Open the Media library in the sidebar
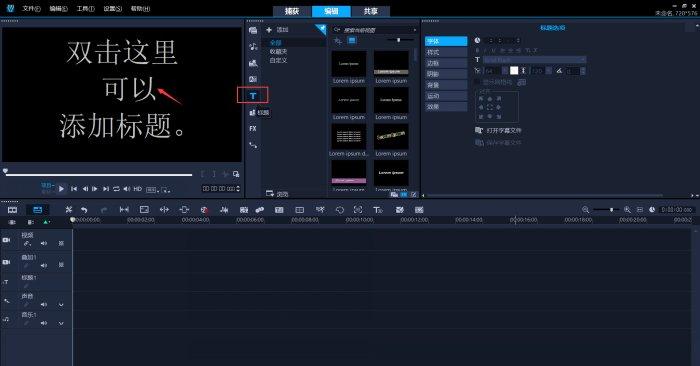This screenshot has height=366, width=700. [253, 30]
